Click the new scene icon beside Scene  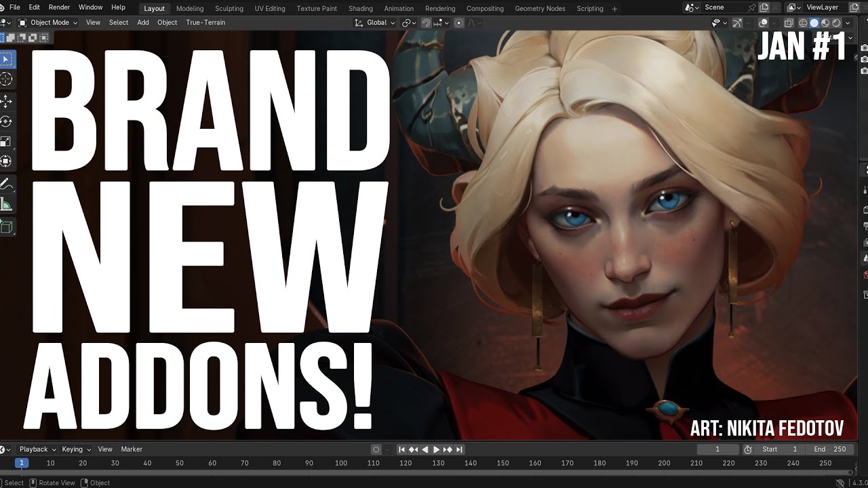(764, 7)
